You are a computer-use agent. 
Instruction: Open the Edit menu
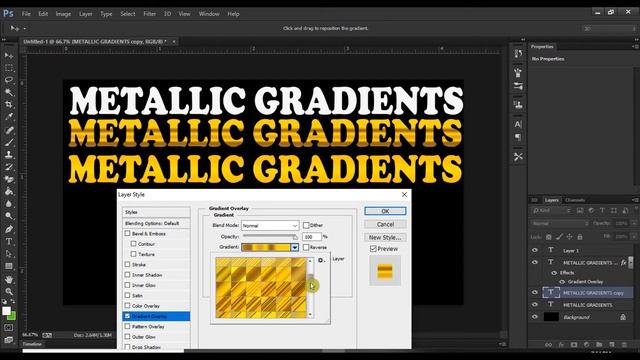43,14
